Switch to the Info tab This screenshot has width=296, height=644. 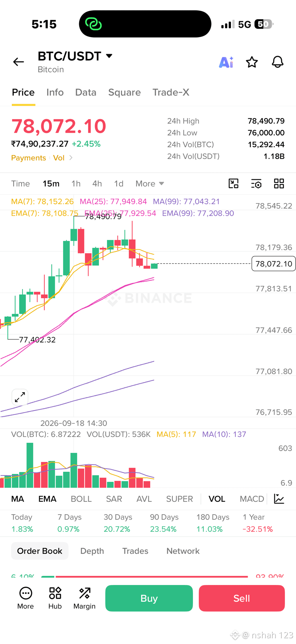pos(55,92)
